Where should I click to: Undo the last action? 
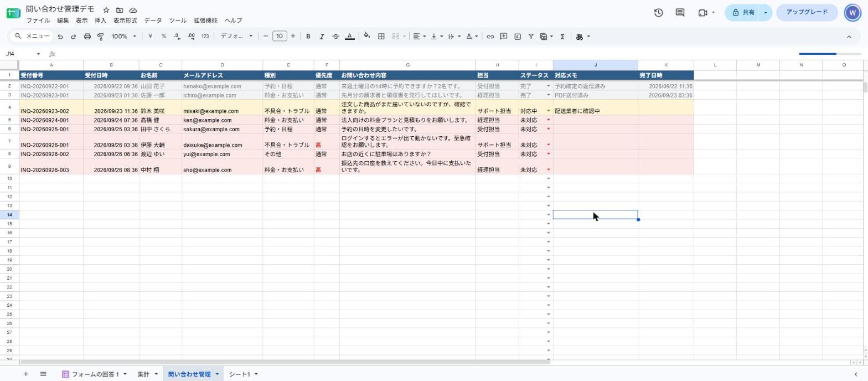[60, 37]
